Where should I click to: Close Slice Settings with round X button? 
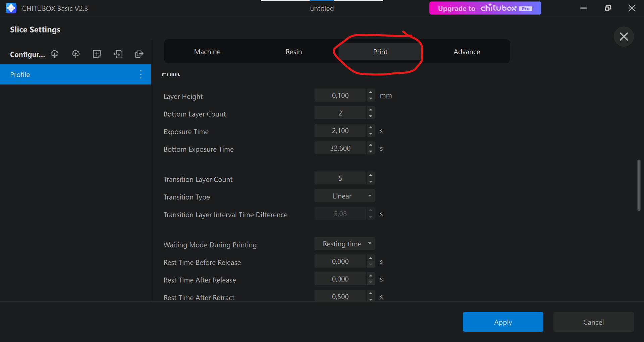[x=624, y=37]
